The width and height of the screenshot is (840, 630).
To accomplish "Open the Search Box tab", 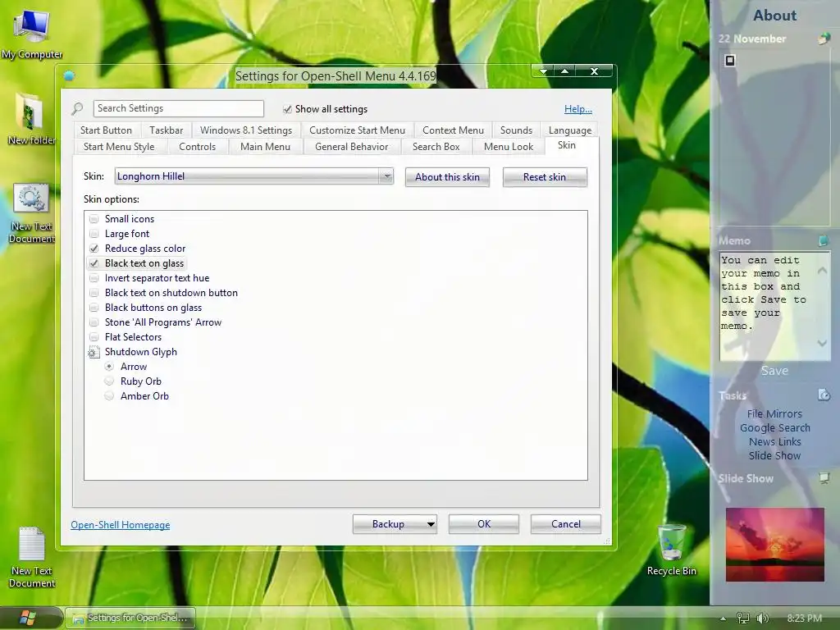I will click(436, 147).
